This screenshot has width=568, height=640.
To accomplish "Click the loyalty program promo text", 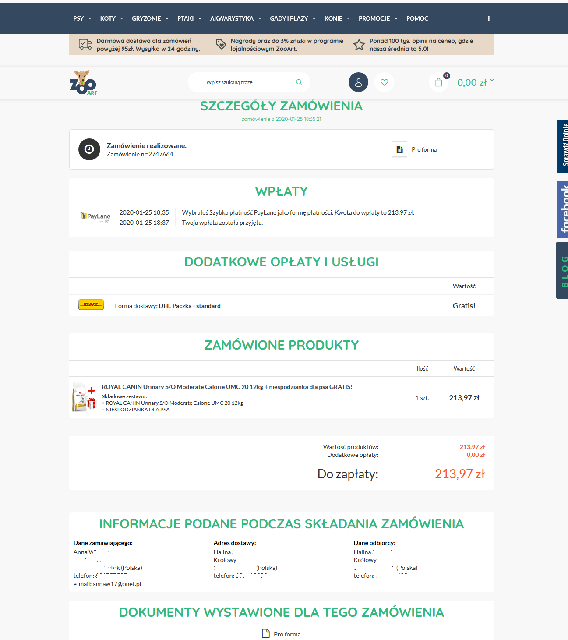I will [x=287, y=44].
